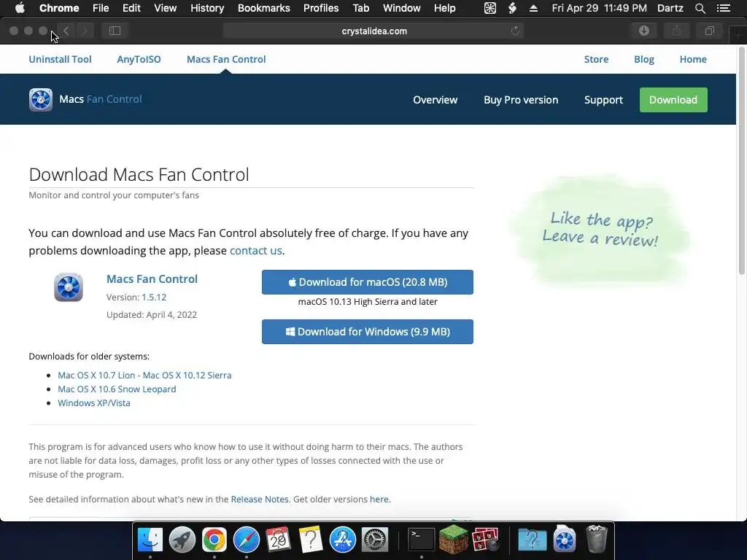Open the Overview section
The width and height of the screenshot is (747, 560).
coord(435,99)
